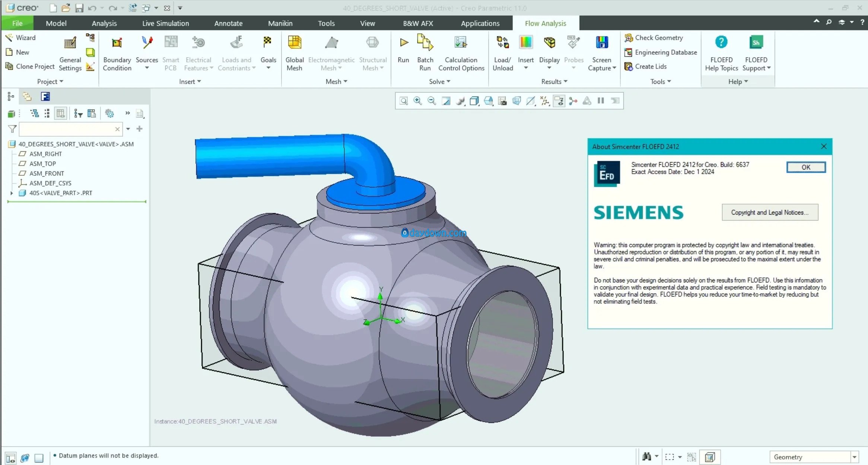Close the About Simcenter FLOEFD dialog
Screen dimensions: 868x465
[824, 146]
